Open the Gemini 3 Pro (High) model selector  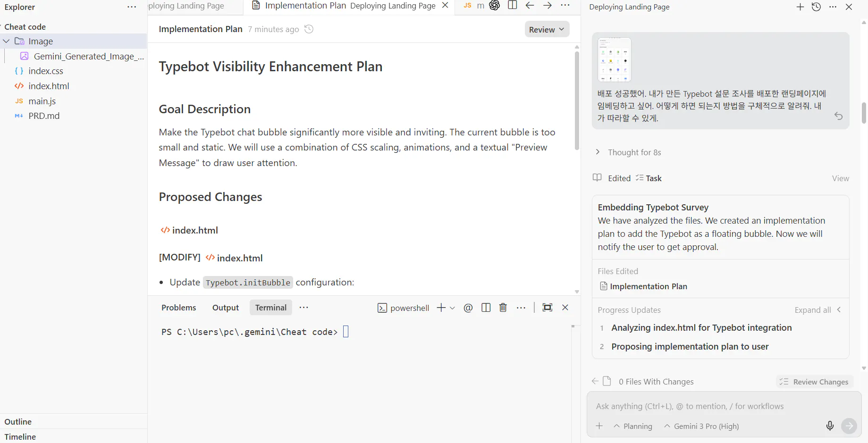pos(701,426)
